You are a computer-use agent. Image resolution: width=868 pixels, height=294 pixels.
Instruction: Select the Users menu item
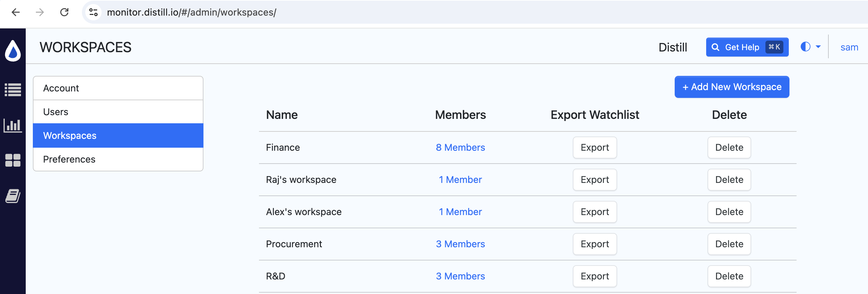118,112
